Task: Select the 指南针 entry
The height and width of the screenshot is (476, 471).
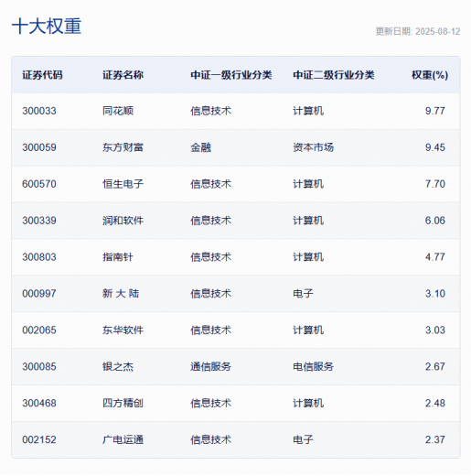Action: tap(118, 257)
